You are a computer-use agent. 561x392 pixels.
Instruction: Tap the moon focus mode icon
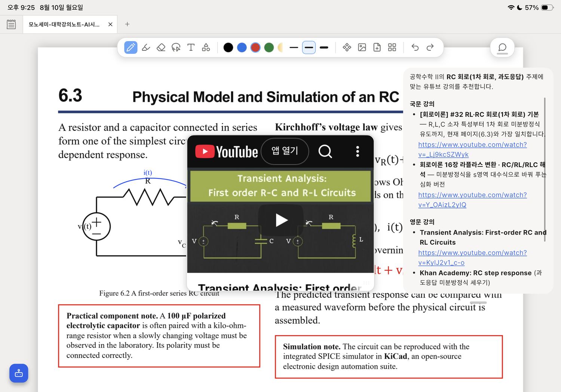519,7
